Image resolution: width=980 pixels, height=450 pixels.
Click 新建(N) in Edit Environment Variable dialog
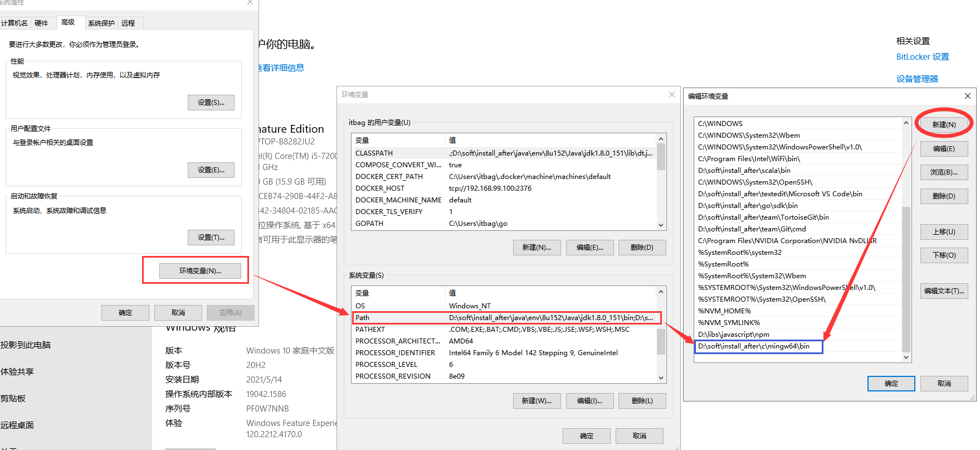tap(944, 124)
